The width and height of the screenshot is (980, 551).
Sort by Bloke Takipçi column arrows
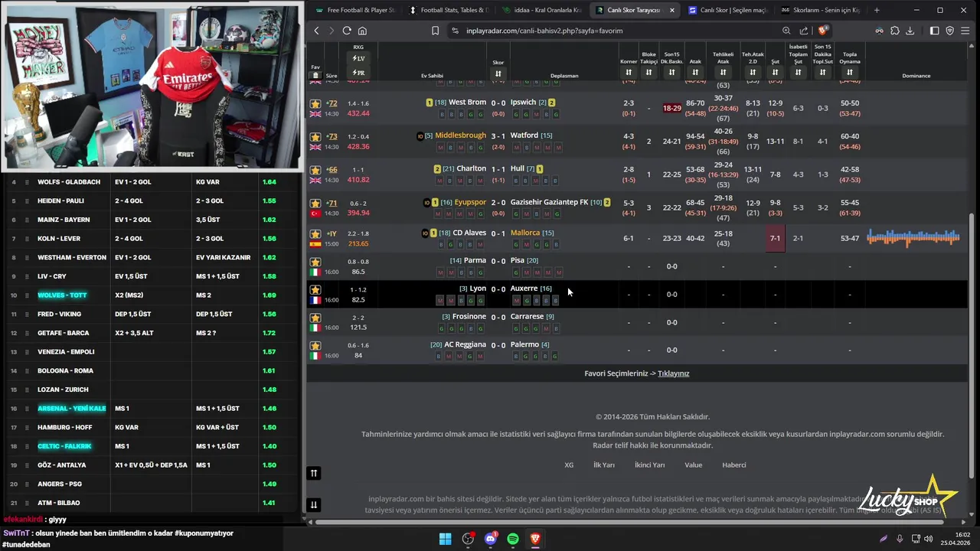coord(648,73)
